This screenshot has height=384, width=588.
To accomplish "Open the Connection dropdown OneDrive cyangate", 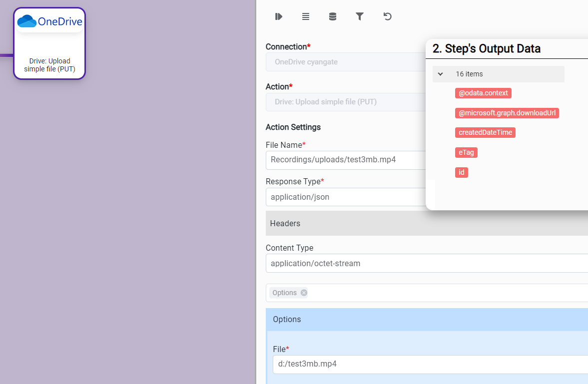I will [345, 62].
